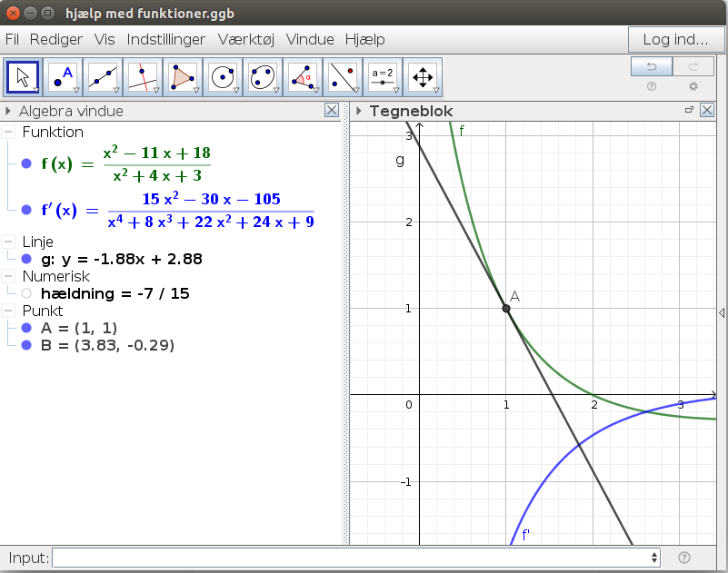Select the Move Graphics View tool
Viewport: 728px width, 573px height.
(x=422, y=77)
